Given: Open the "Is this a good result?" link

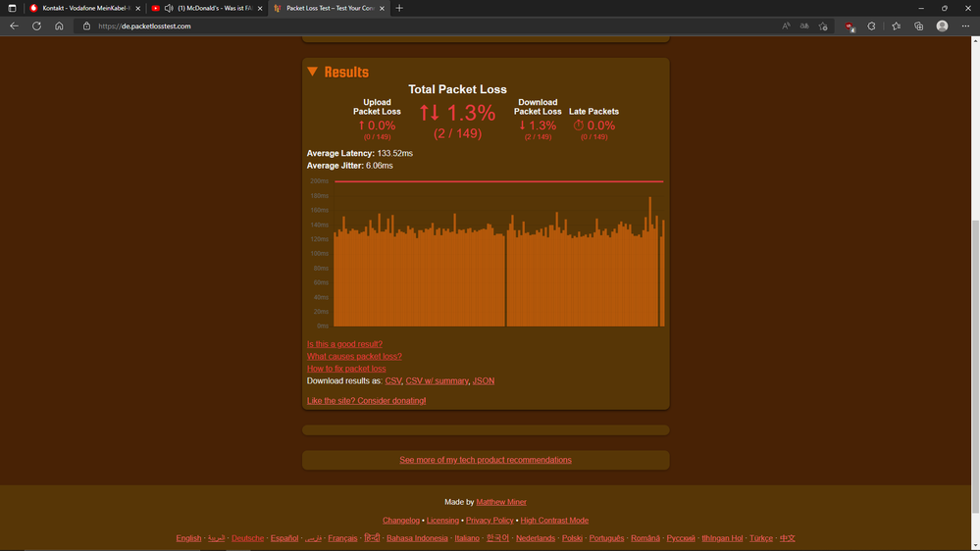Looking at the screenshot, I should coord(344,344).
